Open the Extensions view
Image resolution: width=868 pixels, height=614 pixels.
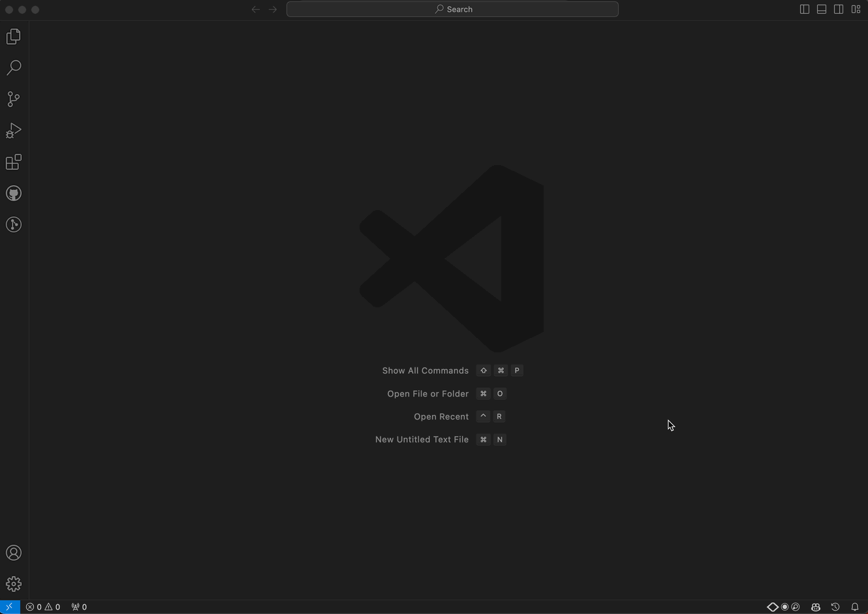pyautogui.click(x=14, y=162)
